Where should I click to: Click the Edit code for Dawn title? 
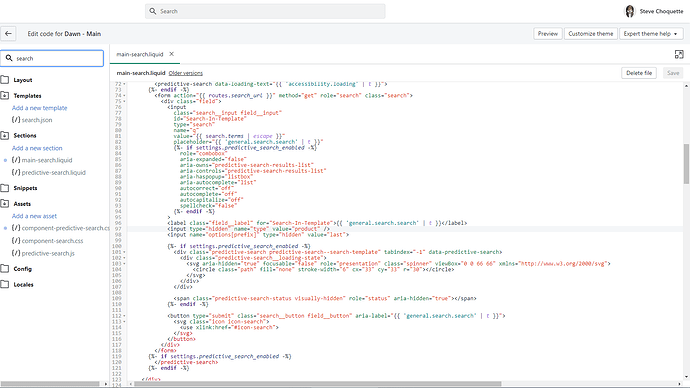tap(64, 33)
